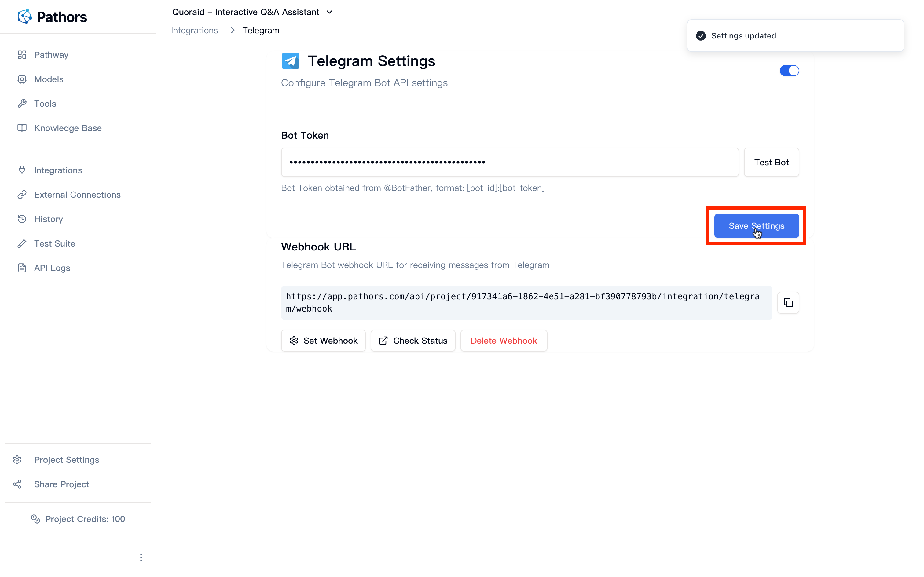The width and height of the screenshot is (924, 577).
Task: View History from the sidebar
Action: tap(48, 219)
